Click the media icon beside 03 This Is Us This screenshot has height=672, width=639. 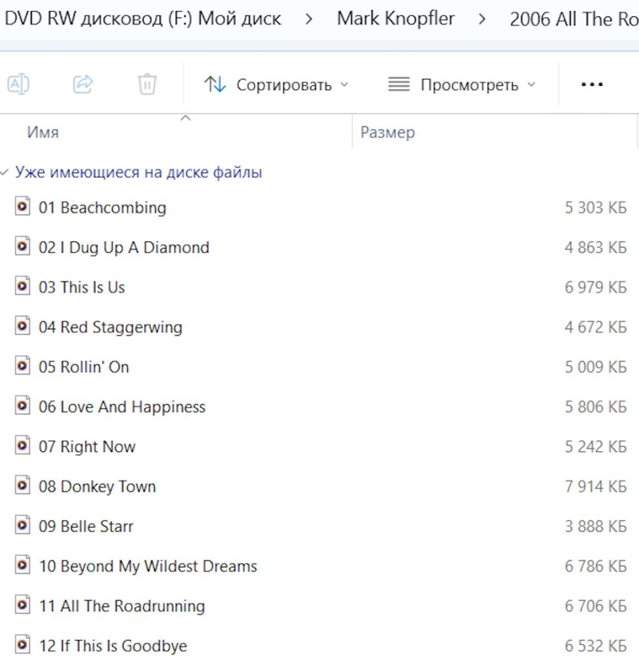coord(22,286)
